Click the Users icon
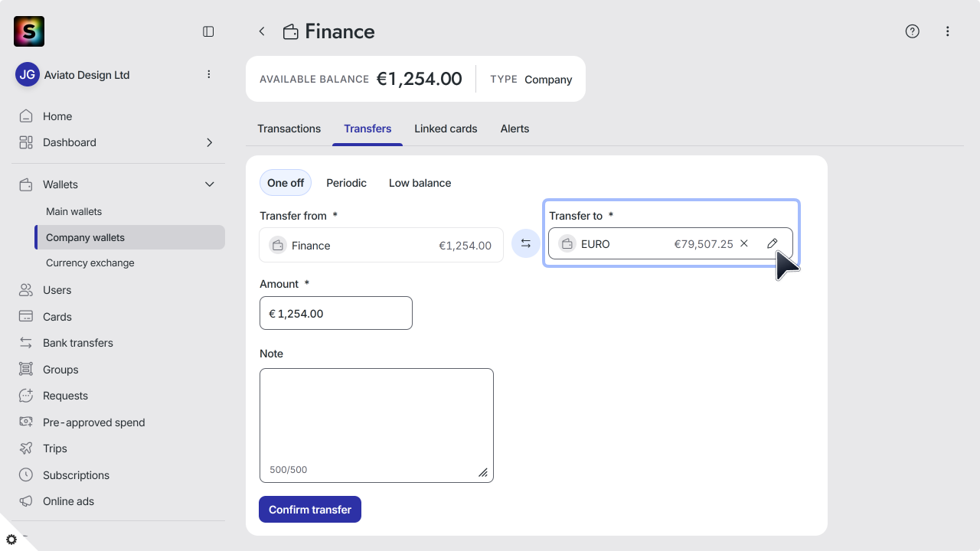 pyautogui.click(x=26, y=290)
